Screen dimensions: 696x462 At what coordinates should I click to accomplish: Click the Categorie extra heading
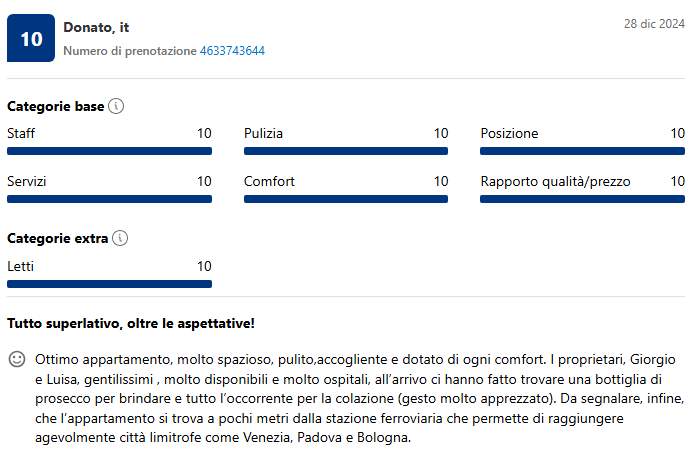click(x=57, y=239)
